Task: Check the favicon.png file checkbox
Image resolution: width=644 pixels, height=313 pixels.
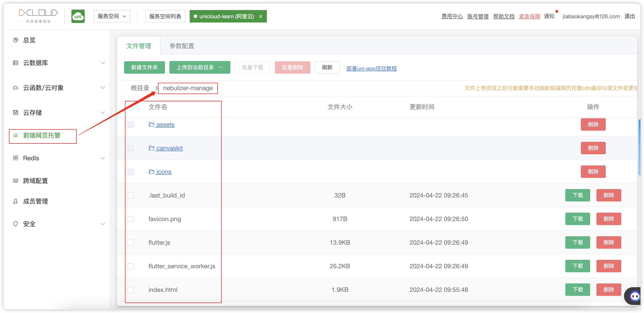Action: coord(131,219)
